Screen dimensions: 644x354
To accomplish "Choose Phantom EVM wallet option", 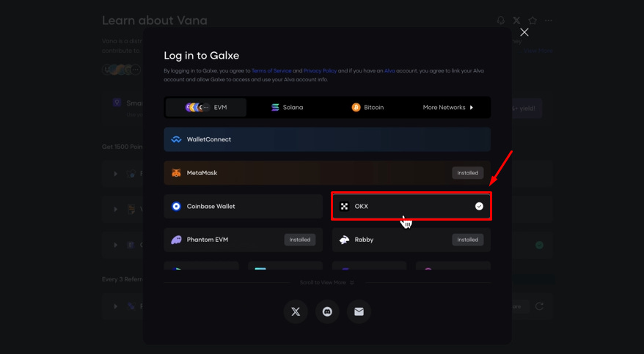I will [243, 240].
